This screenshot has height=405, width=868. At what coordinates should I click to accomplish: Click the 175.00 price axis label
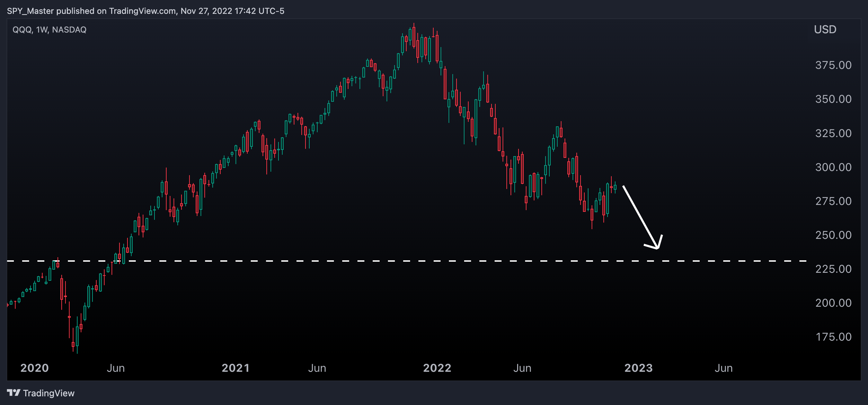coord(833,337)
